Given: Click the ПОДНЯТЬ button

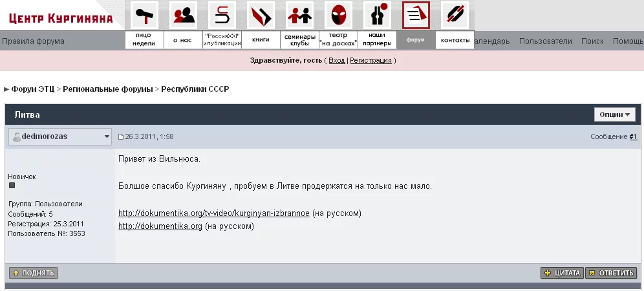Looking at the screenshot, I should tap(33, 273).
